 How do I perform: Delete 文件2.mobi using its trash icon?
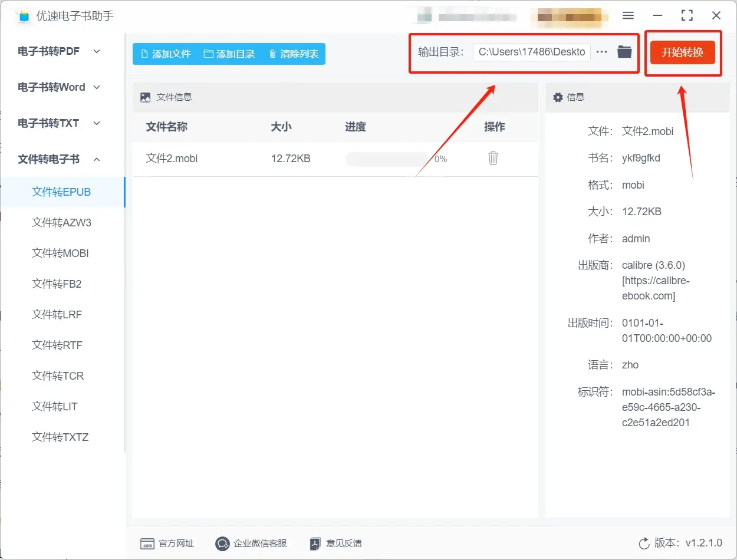coord(493,158)
